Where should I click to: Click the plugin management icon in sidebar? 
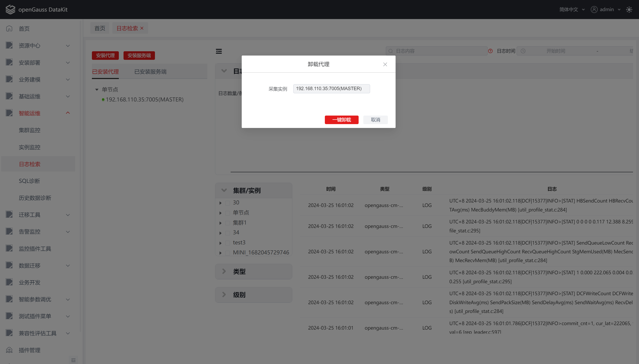tap(9, 350)
